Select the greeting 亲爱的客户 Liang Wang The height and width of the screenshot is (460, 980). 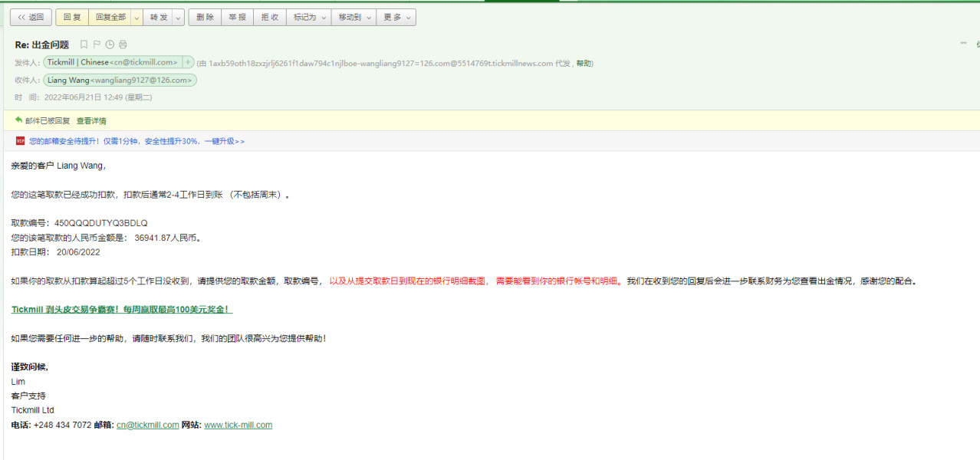pos(58,166)
